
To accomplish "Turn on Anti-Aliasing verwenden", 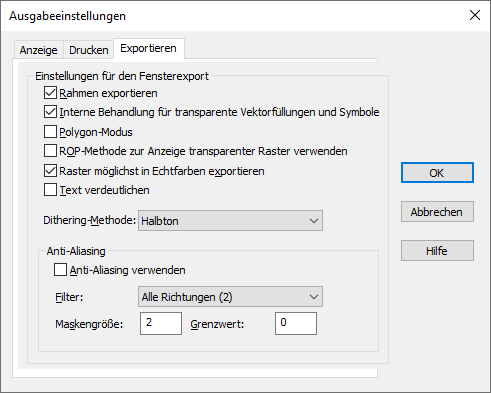I will (x=60, y=270).
